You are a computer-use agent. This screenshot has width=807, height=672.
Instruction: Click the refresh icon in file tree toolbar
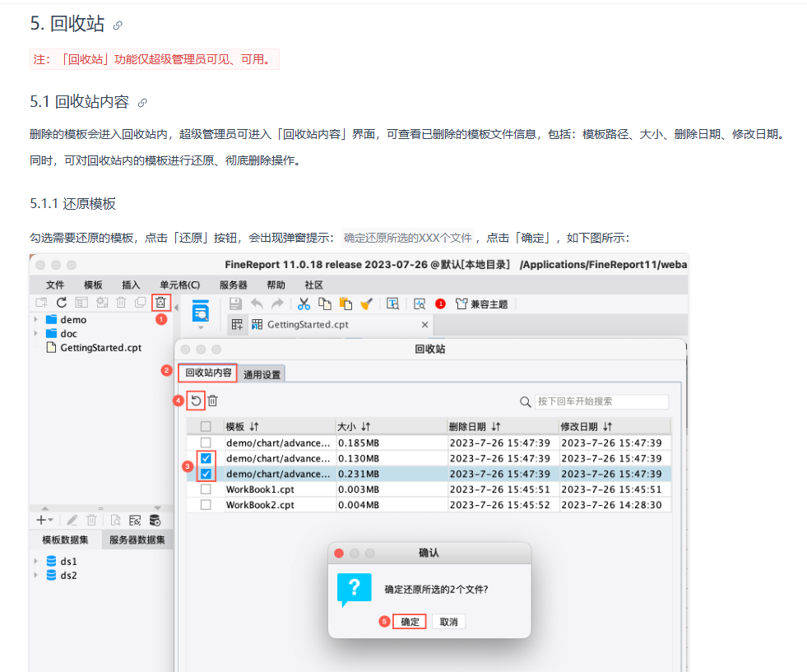click(x=61, y=303)
